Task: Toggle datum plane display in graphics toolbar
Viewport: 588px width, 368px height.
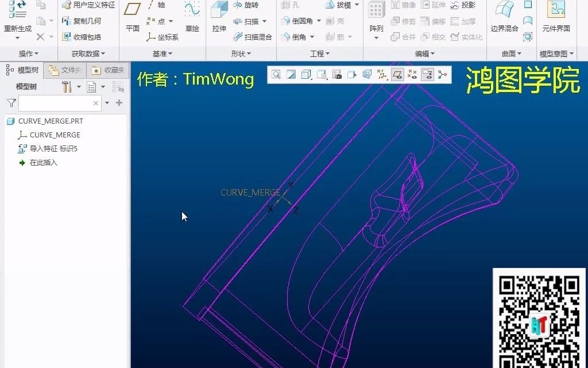Action: pyautogui.click(x=397, y=74)
